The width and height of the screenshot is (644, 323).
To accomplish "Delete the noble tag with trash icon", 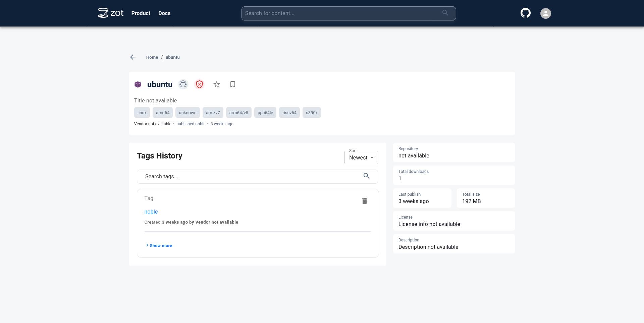I will click(365, 201).
